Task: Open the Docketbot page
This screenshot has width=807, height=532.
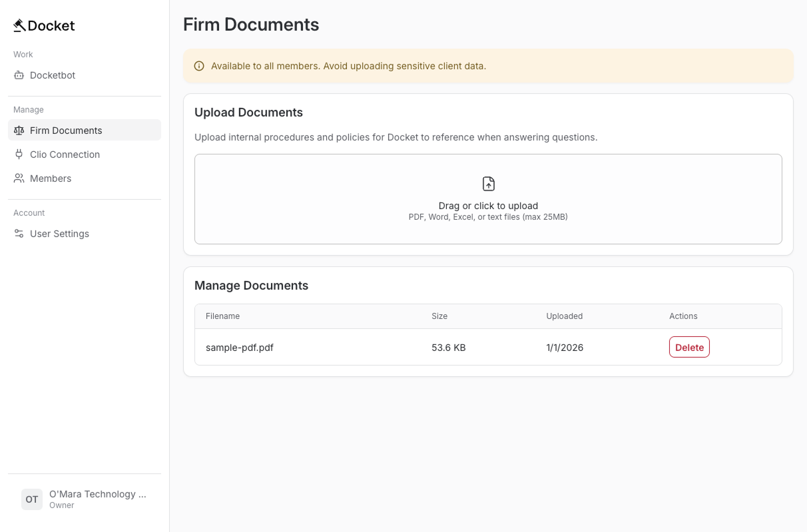Action: pyautogui.click(x=53, y=75)
